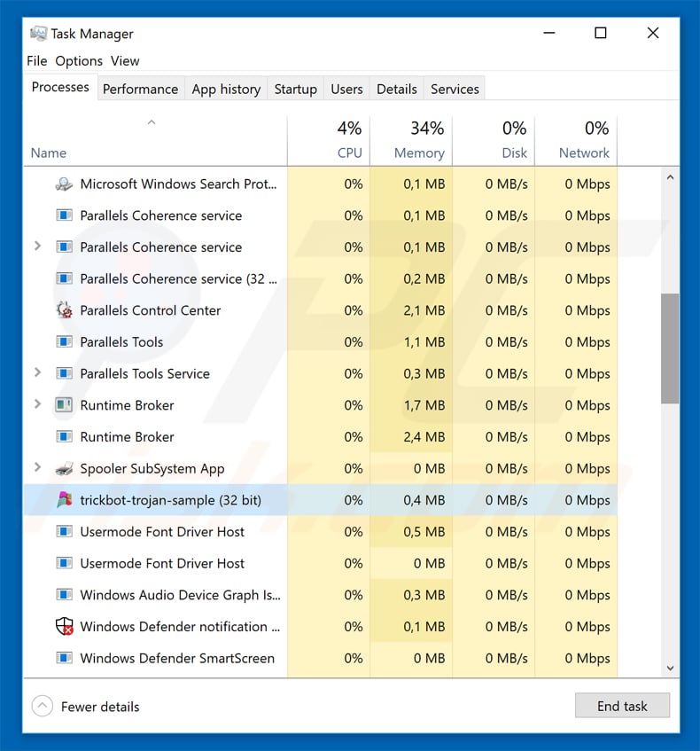The width and height of the screenshot is (700, 751).
Task: Select the first Parallels Coherence service row
Action: click(x=320, y=215)
